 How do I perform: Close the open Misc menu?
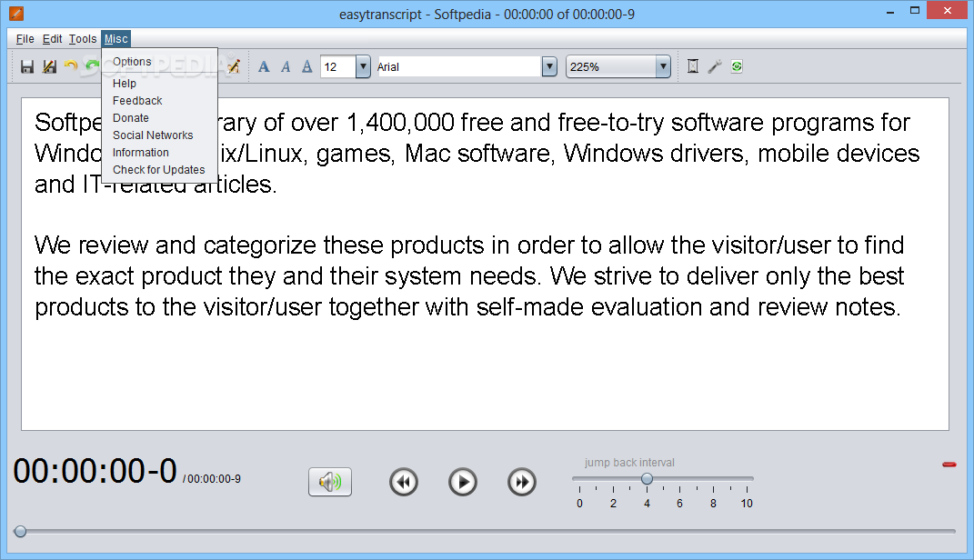pyautogui.click(x=116, y=39)
